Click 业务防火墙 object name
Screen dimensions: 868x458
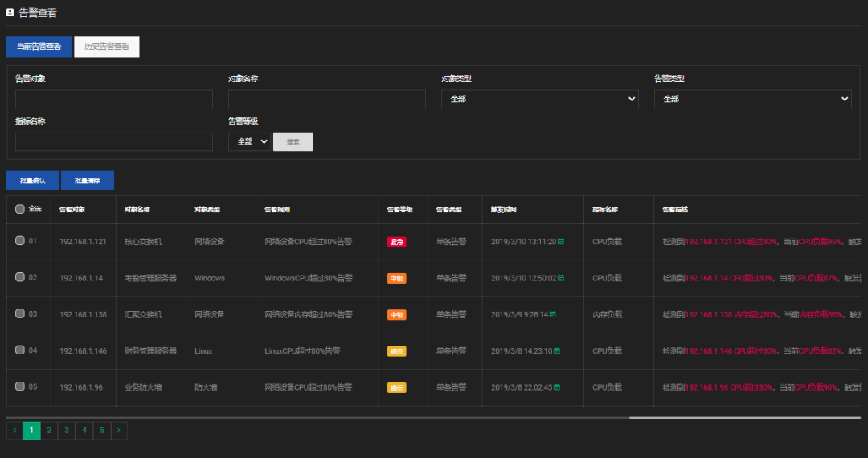tap(143, 388)
